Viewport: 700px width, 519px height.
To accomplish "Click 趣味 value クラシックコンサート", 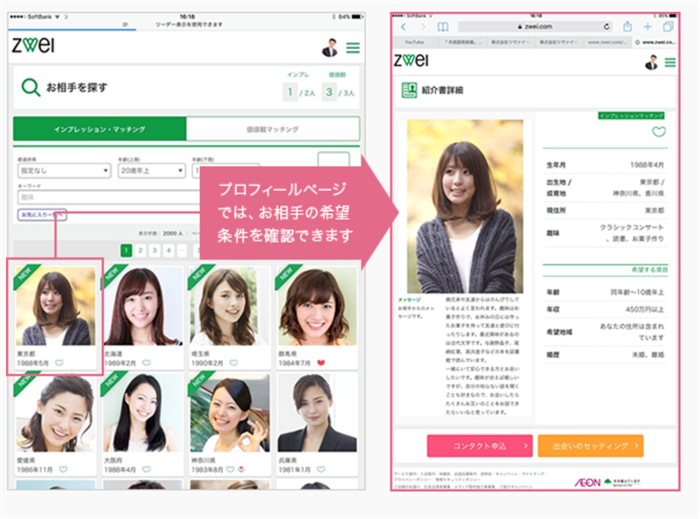I will 631,227.
